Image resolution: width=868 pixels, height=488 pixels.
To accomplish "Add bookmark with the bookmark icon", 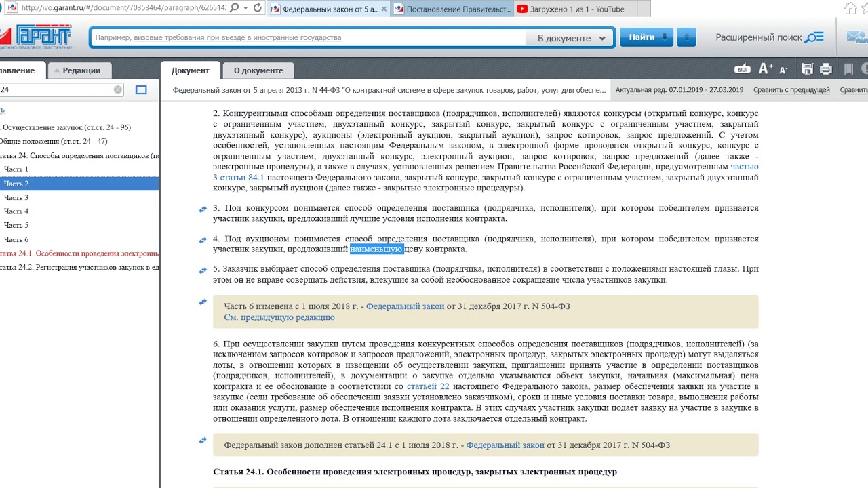I will tap(848, 68).
